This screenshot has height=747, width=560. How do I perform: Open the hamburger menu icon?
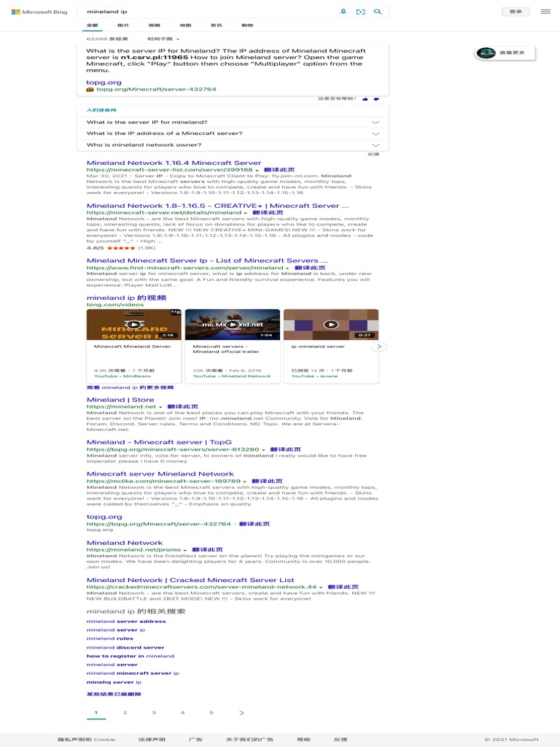click(545, 12)
